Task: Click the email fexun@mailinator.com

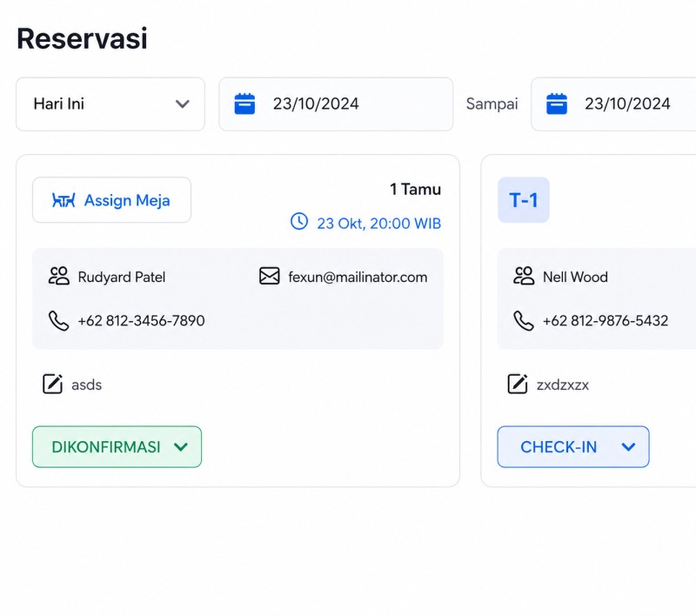Action: (x=358, y=277)
